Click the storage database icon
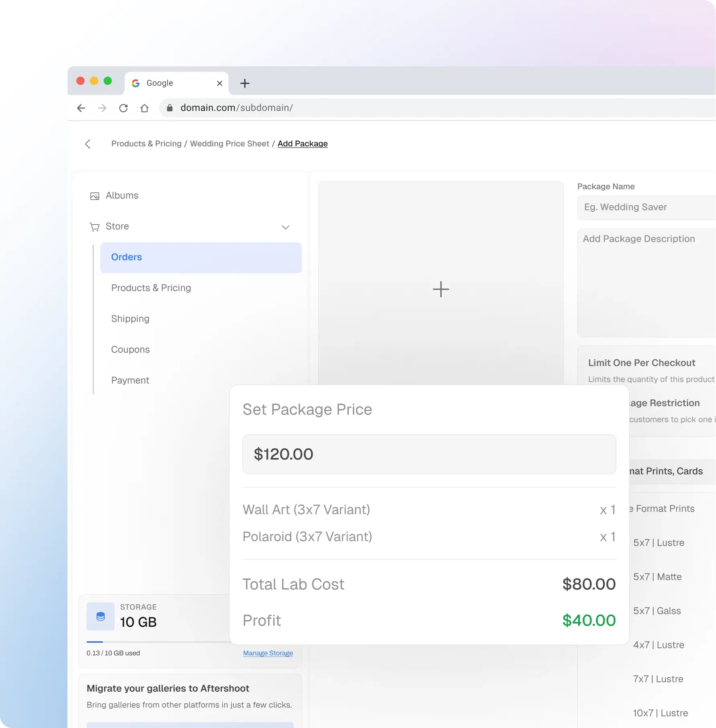Screen dimensions: 716x728 click(x=100, y=616)
